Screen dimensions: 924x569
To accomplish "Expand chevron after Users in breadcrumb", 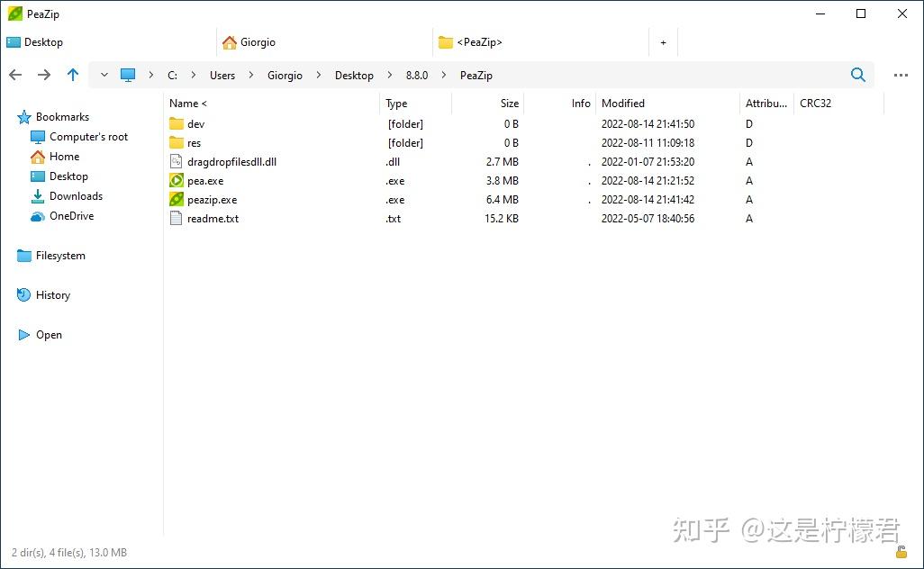I will click(251, 75).
